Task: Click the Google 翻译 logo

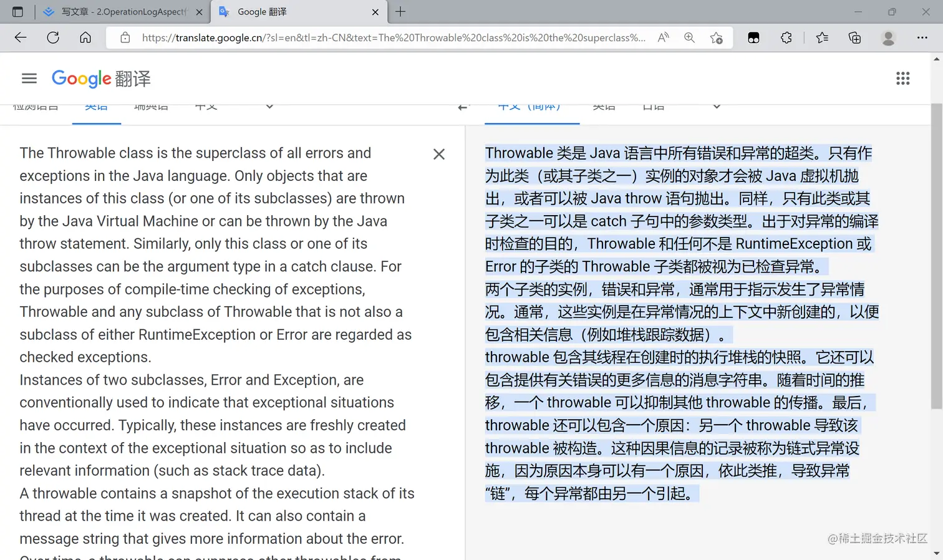Action: pos(101,79)
